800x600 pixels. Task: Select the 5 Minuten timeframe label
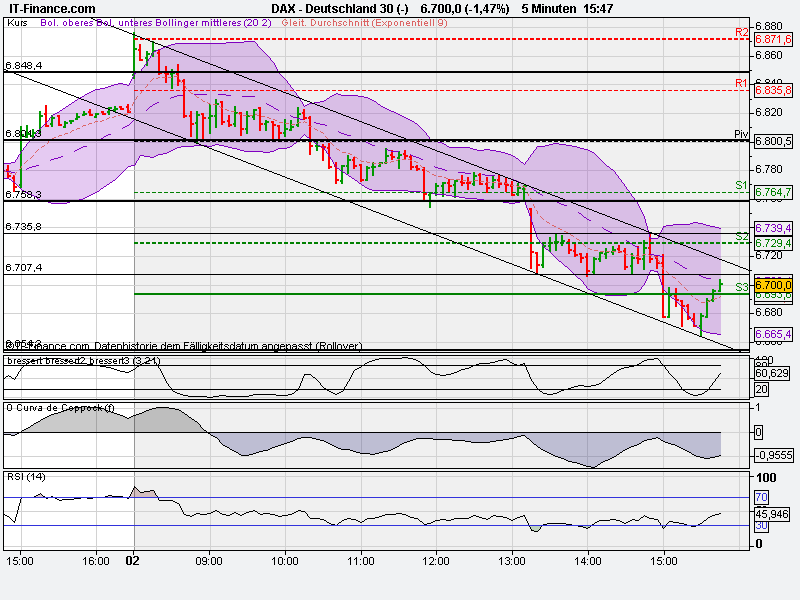tap(548, 9)
